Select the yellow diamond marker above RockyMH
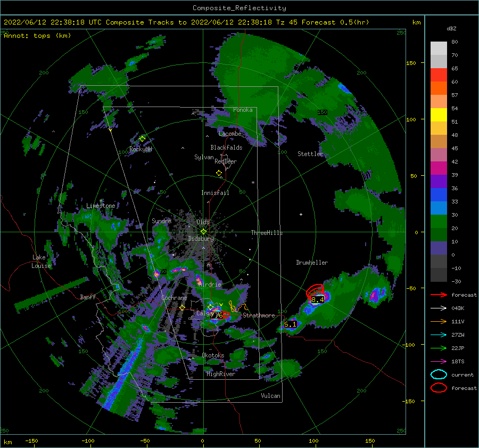479x448 pixels. [142, 139]
